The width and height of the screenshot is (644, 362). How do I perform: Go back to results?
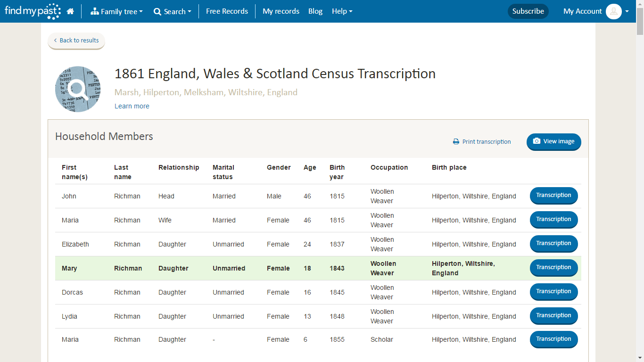76,41
